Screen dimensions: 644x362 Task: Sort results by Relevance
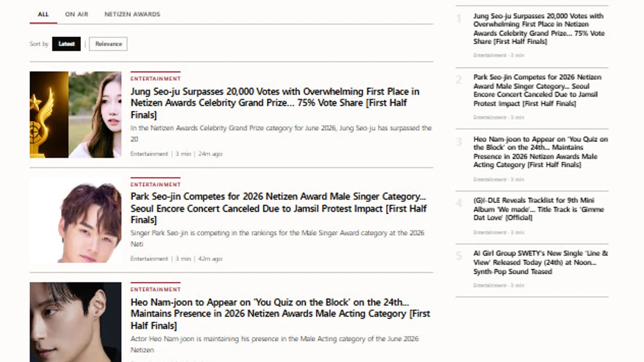click(x=108, y=44)
